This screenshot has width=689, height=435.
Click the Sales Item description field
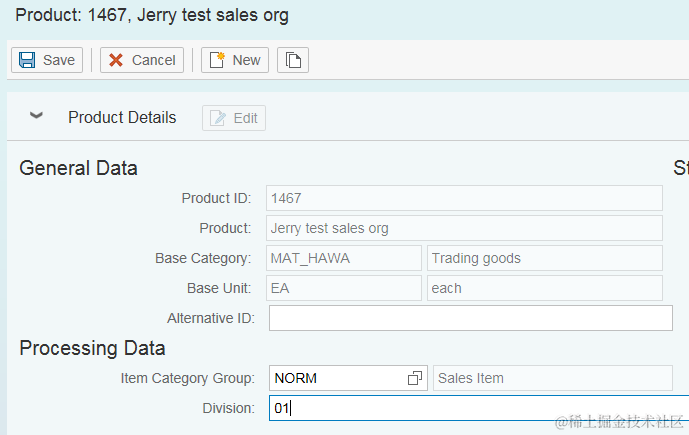point(552,378)
